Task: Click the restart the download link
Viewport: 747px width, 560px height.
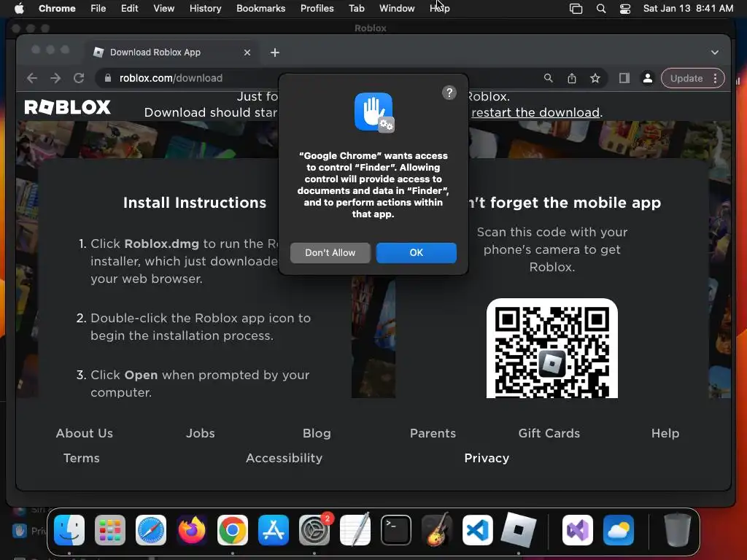Action: [535, 112]
